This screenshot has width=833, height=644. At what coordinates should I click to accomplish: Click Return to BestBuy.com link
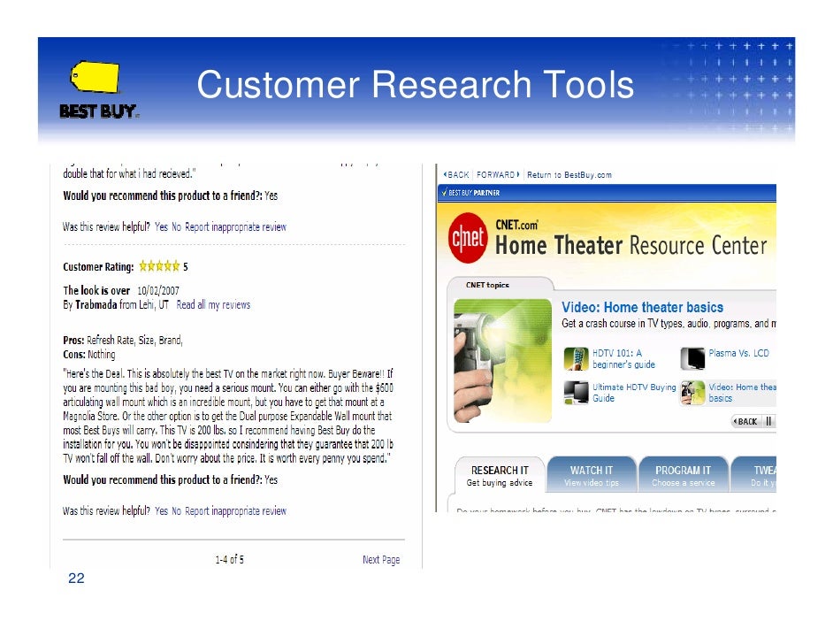click(x=569, y=175)
